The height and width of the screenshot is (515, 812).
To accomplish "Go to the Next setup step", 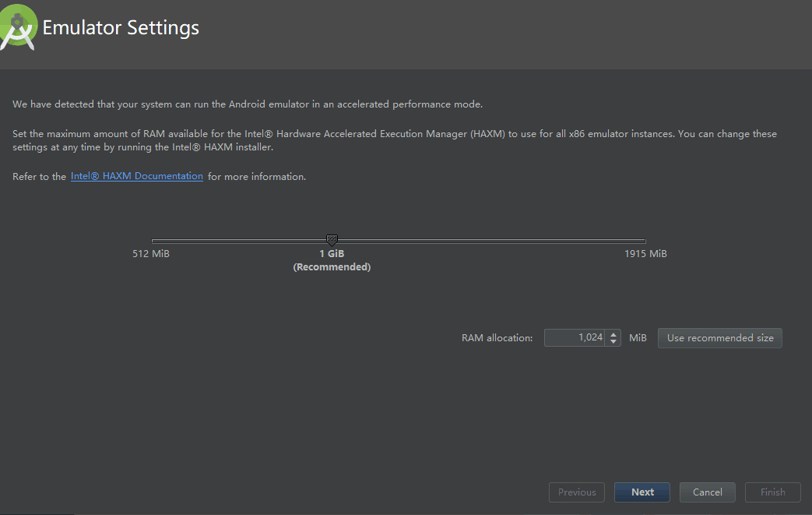I will coord(642,492).
